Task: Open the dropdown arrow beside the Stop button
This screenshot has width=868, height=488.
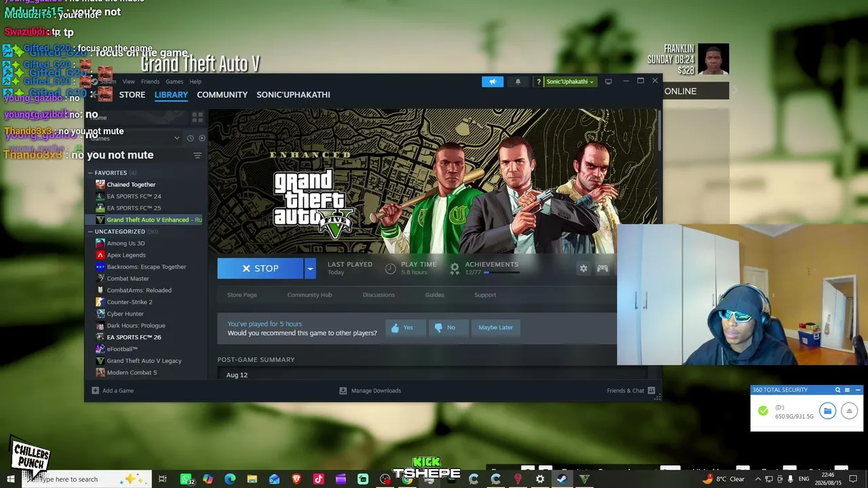Action: pos(310,268)
